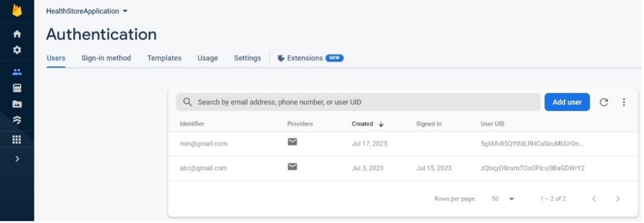Open the Usage tab
The width and height of the screenshot is (644, 223).
207,58
